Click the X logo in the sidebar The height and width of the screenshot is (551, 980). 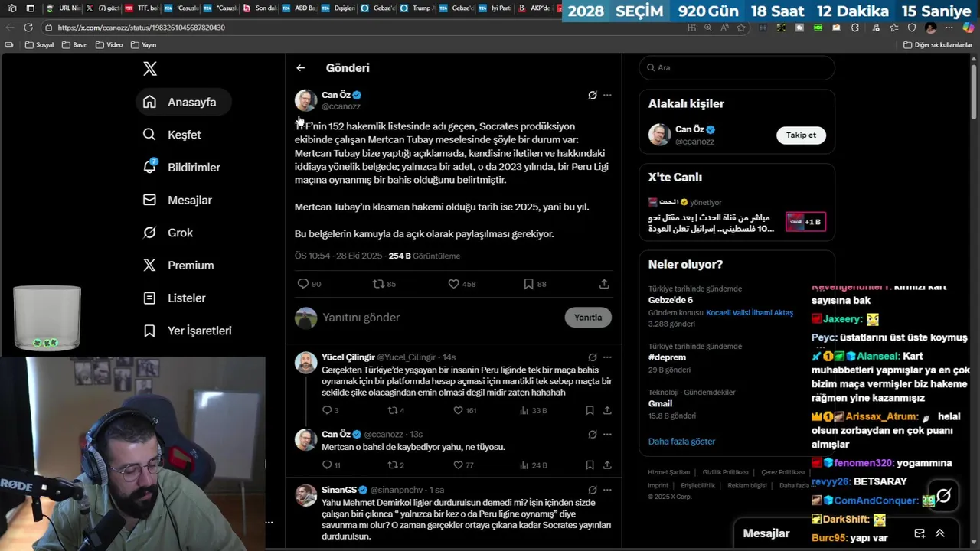click(150, 69)
